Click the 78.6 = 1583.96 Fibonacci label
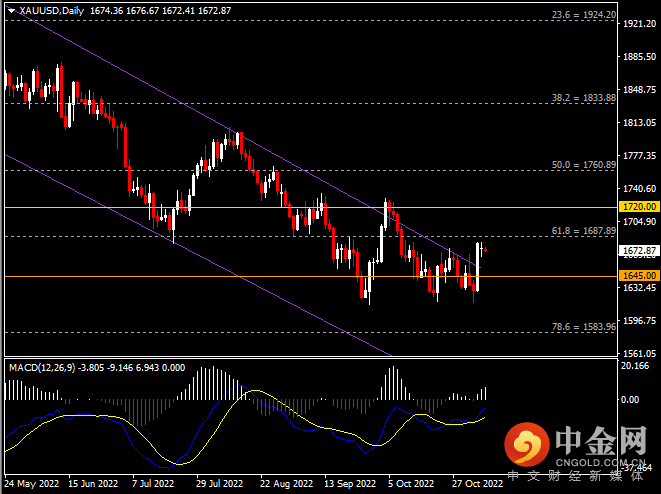 [x=584, y=327]
